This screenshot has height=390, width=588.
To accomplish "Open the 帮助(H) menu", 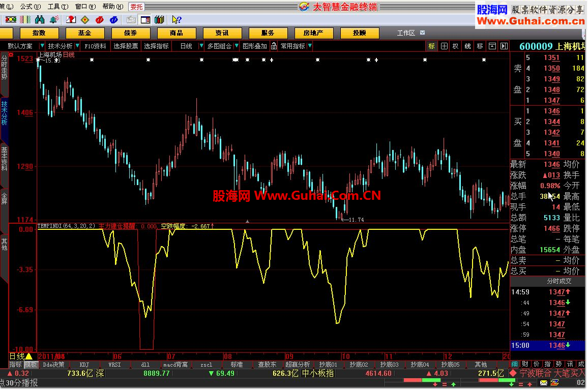I will pyautogui.click(x=112, y=7).
